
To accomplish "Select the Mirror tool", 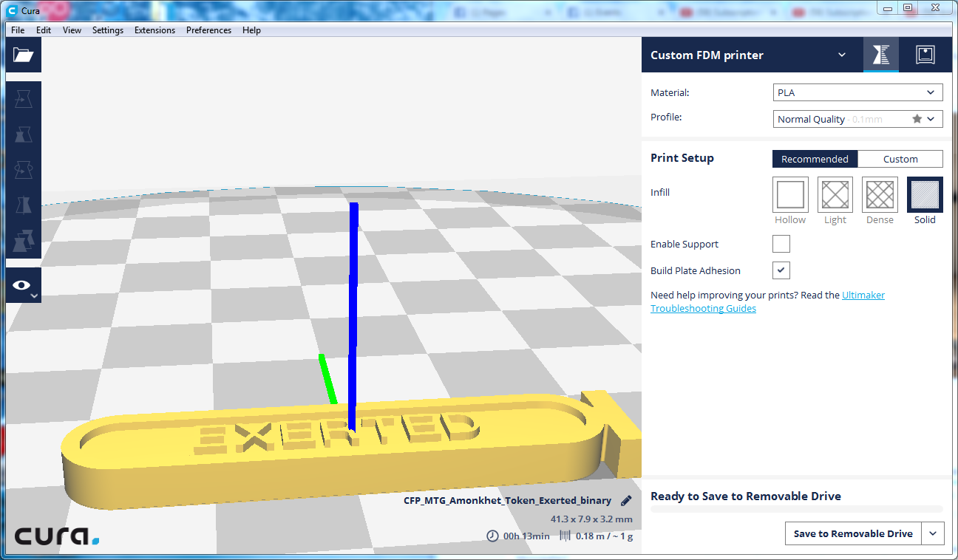I will point(24,205).
